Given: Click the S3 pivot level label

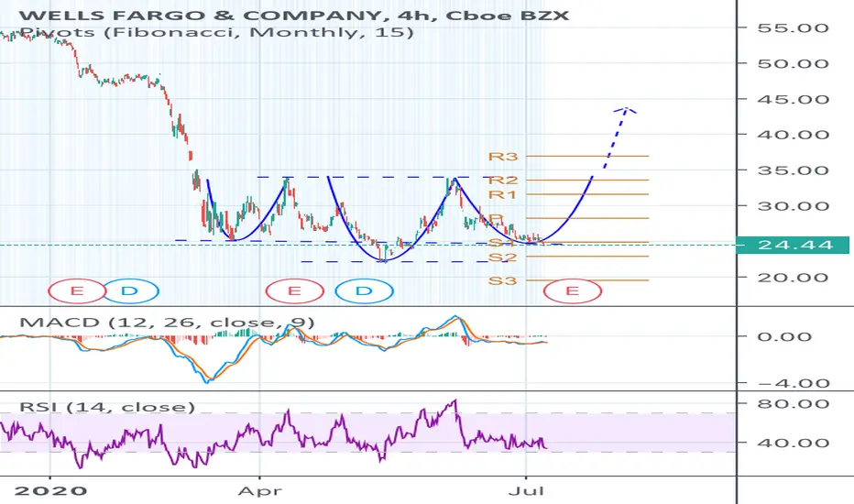Looking at the screenshot, I should pyautogui.click(x=502, y=281).
